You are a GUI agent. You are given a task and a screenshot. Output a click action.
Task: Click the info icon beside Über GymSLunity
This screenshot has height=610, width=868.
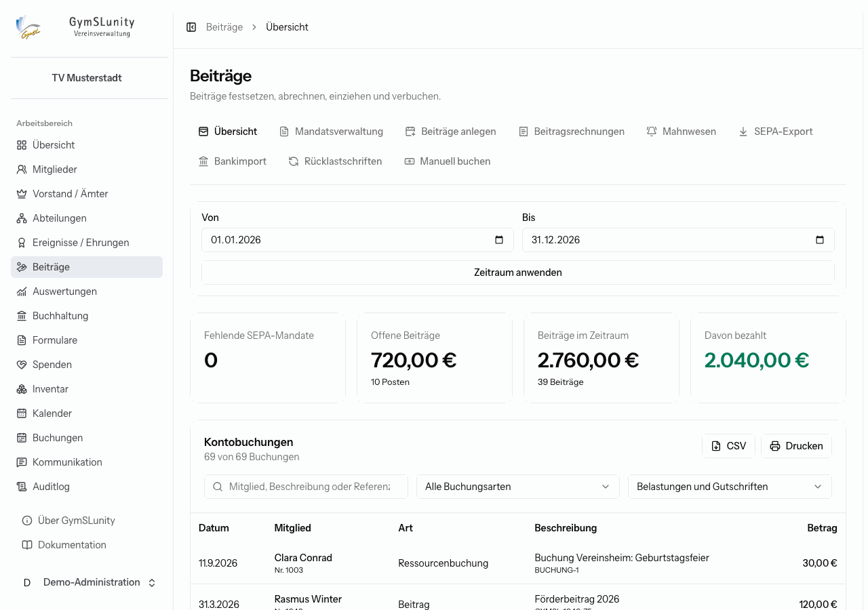click(27, 521)
